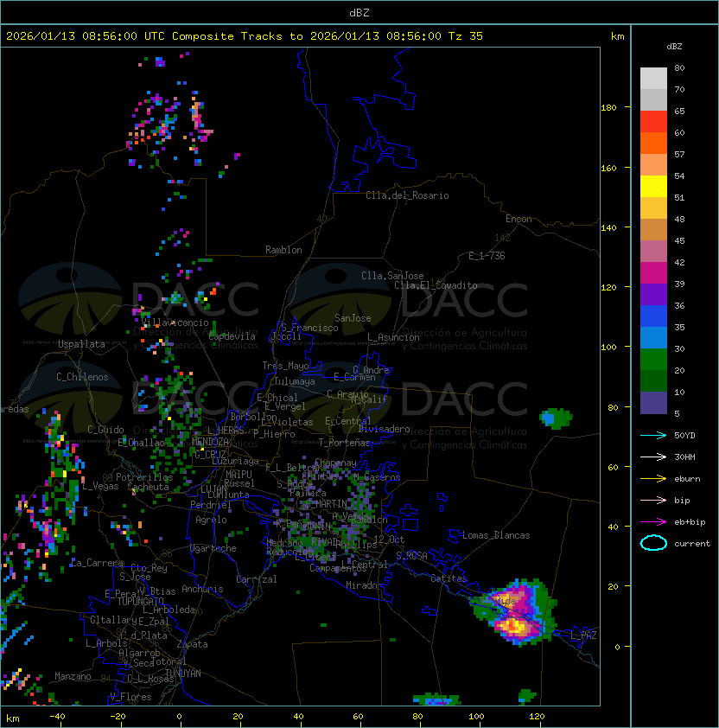Pick the lightest gray swatch atop dBZ scale
Viewport: 719px width, 728px height.
coord(653,79)
